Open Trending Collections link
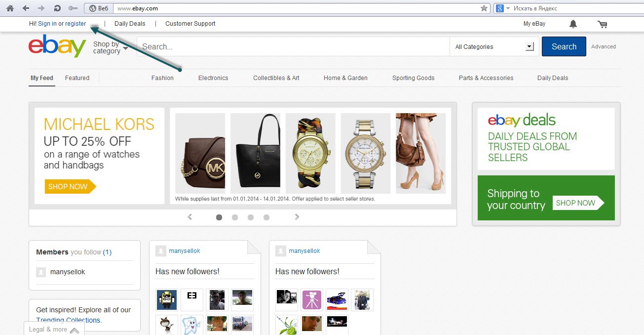The image size is (644, 335). 68,320
